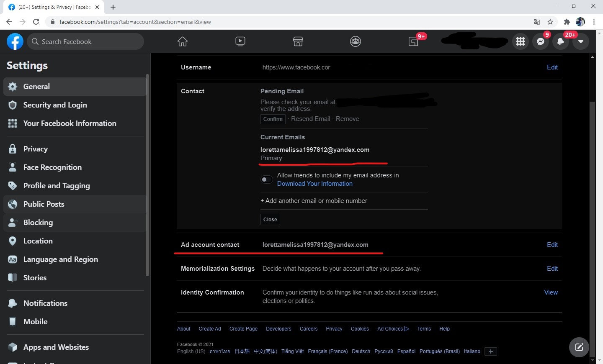This screenshot has width=603, height=364.
Task: Click the translate page icon
Action: click(537, 22)
